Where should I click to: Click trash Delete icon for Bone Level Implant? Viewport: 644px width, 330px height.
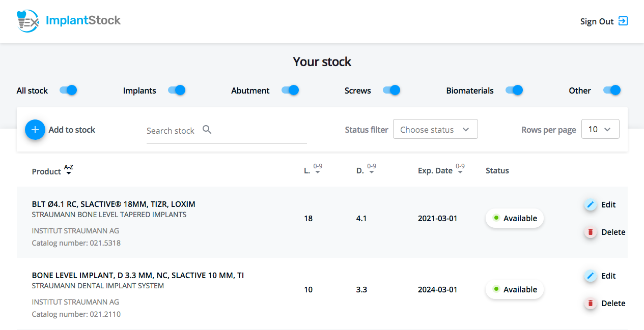coord(591,303)
